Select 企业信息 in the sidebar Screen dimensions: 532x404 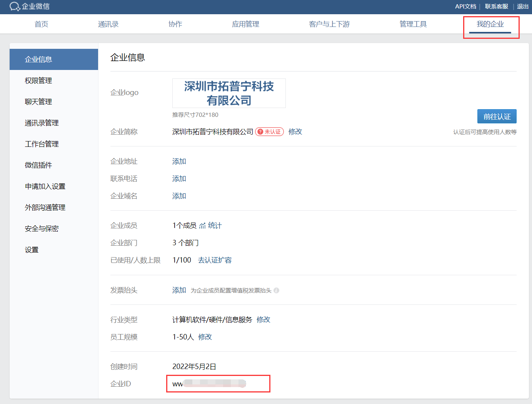(54, 59)
